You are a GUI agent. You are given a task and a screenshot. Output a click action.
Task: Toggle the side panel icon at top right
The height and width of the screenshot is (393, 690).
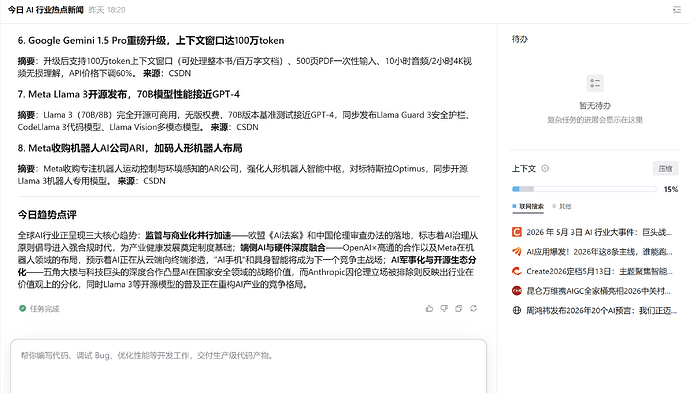point(677,10)
